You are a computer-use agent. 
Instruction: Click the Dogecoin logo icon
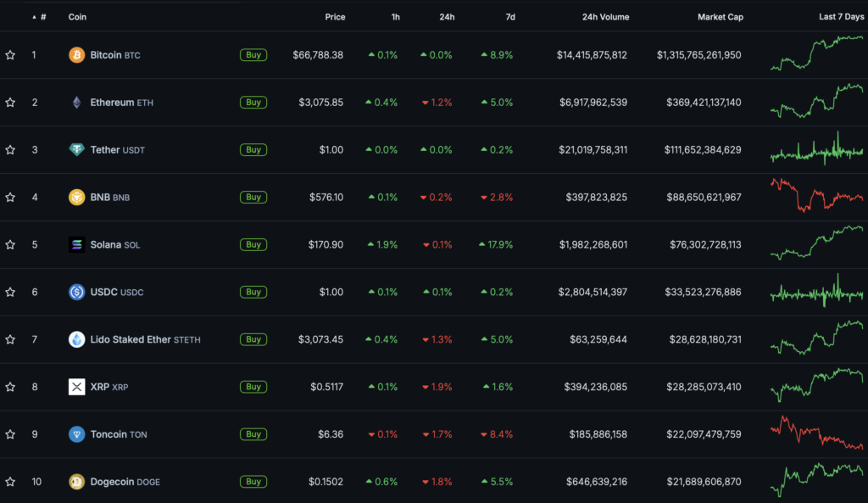click(x=76, y=482)
